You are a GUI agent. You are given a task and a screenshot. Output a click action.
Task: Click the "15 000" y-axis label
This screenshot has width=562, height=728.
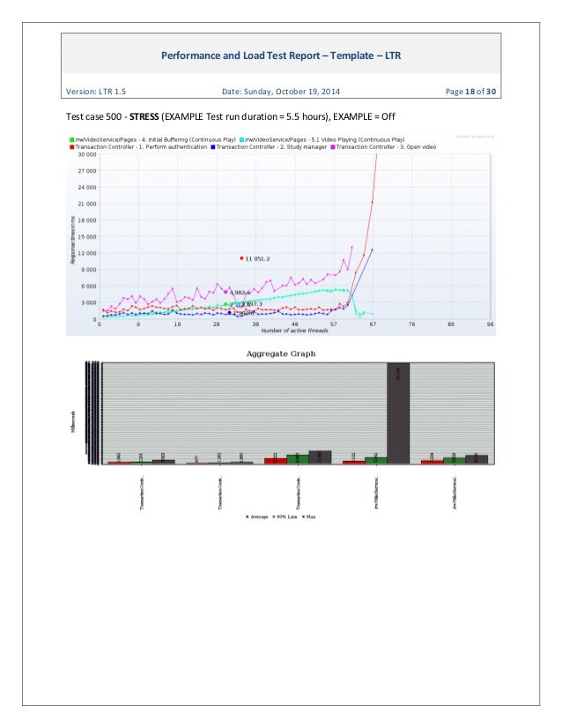87,237
